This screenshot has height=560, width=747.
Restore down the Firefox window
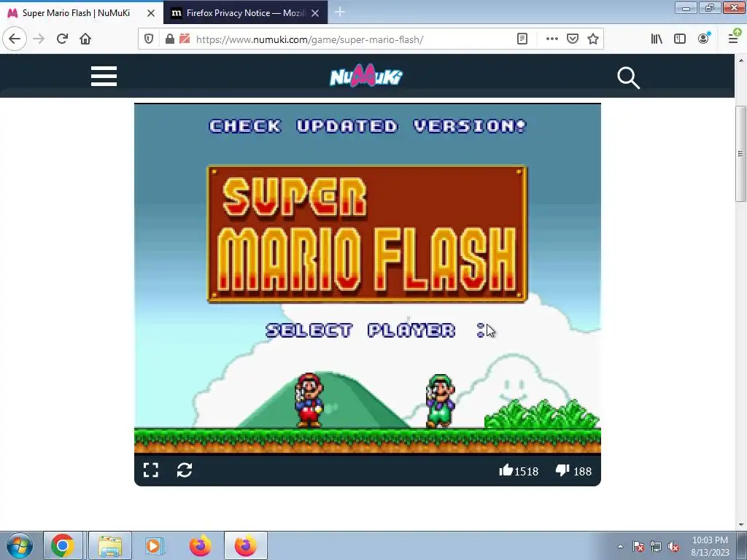709,7
